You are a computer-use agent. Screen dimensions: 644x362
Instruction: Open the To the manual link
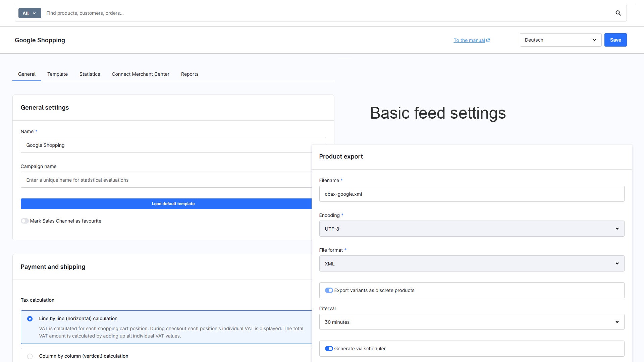(x=469, y=40)
